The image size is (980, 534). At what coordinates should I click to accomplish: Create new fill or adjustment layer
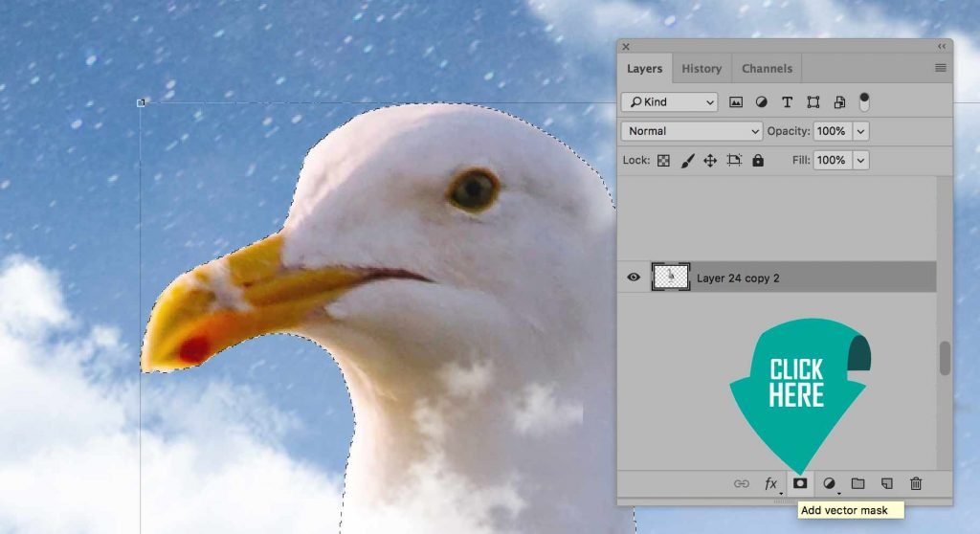click(x=829, y=483)
